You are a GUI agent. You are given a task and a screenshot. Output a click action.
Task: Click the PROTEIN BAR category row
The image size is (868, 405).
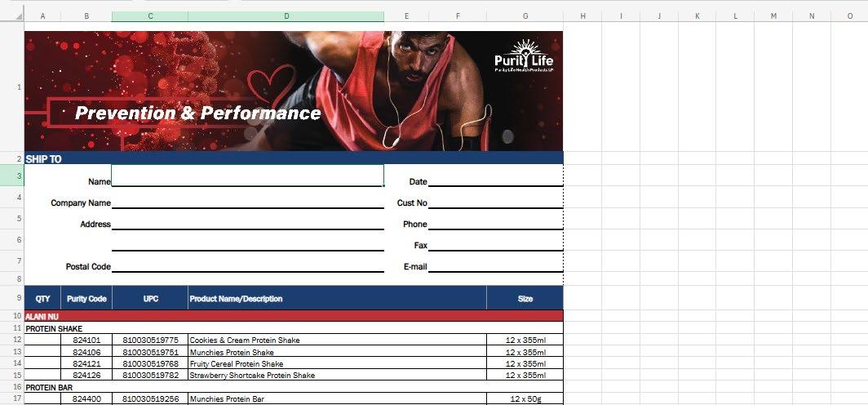294,387
